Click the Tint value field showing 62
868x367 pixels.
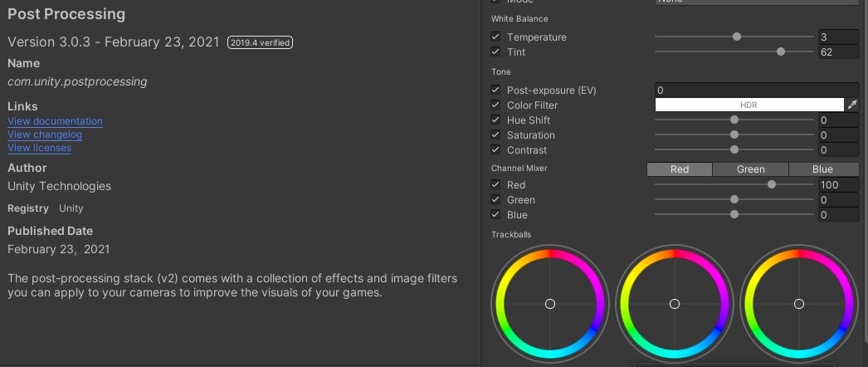839,52
